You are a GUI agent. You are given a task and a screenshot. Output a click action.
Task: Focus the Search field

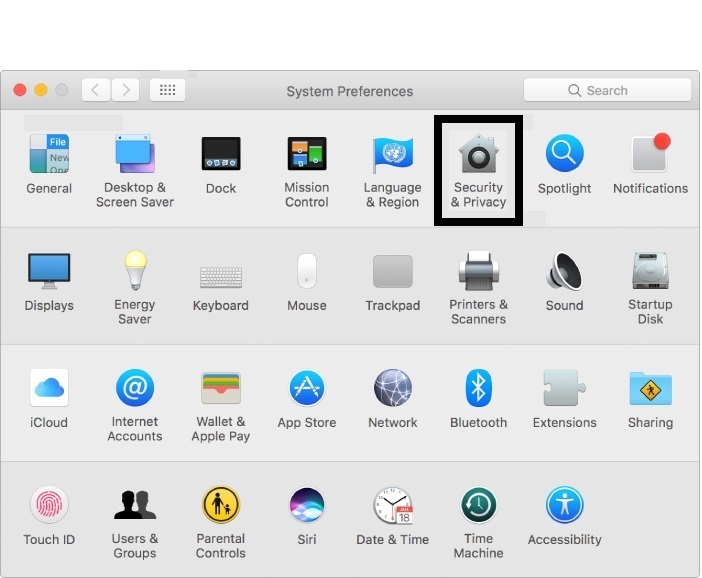click(608, 90)
